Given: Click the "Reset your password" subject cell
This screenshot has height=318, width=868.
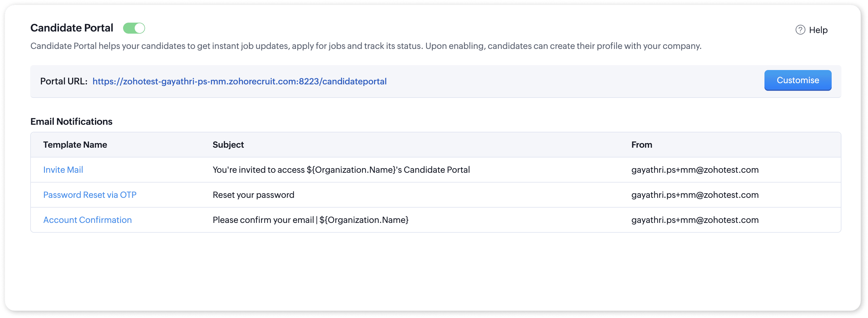Looking at the screenshot, I should click(253, 195).
